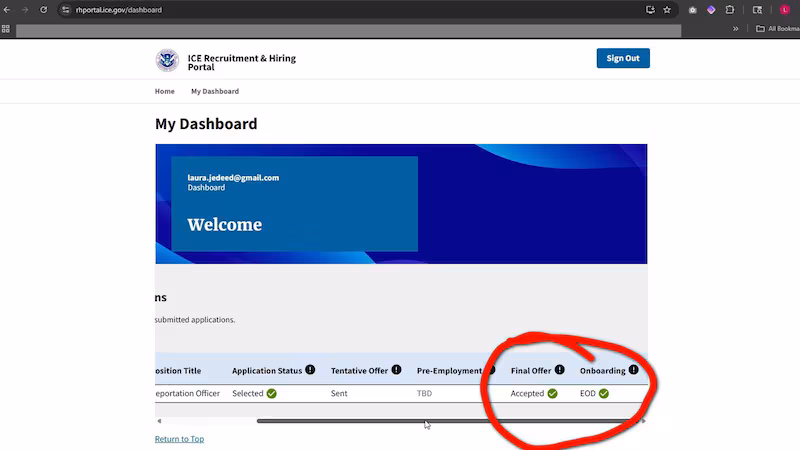Click the tab search icon in toolbar
The image size is (800, 450).
[757, 10]
